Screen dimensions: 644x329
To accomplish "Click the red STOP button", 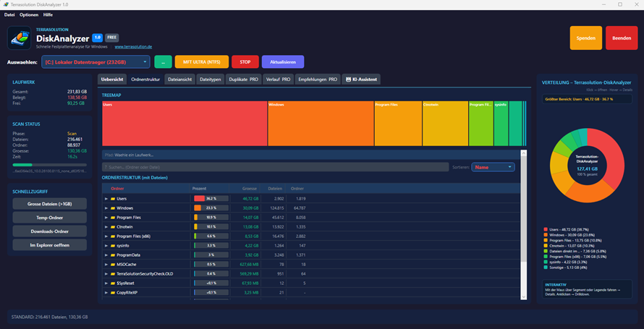I will point(245,62).
